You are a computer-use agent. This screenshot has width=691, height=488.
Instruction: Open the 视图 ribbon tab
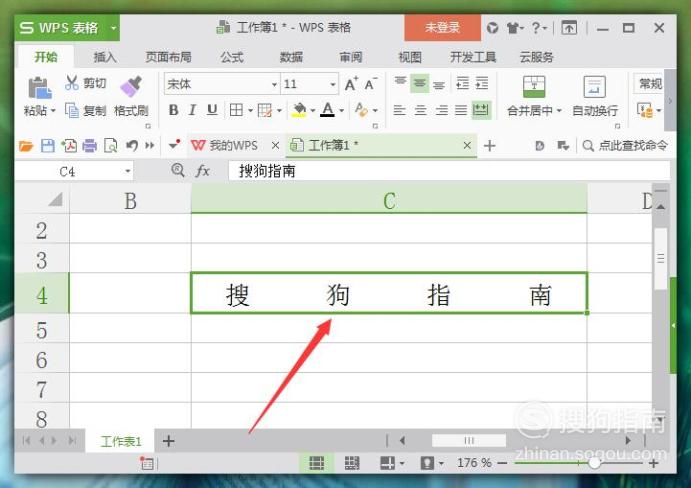pos(410,57)
